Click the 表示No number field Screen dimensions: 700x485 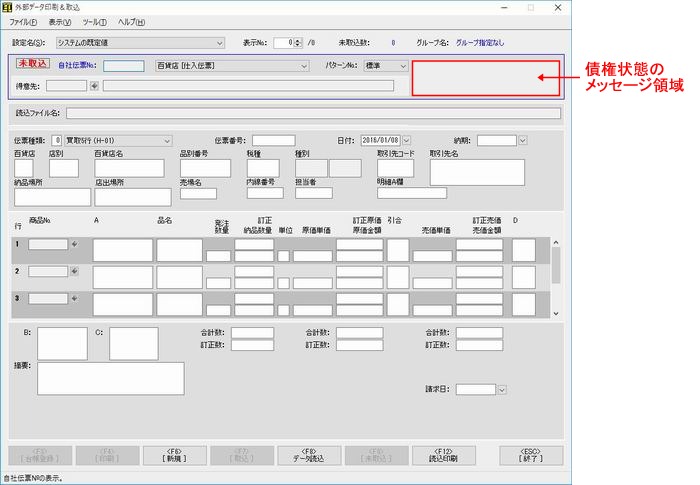coord(284,43)
